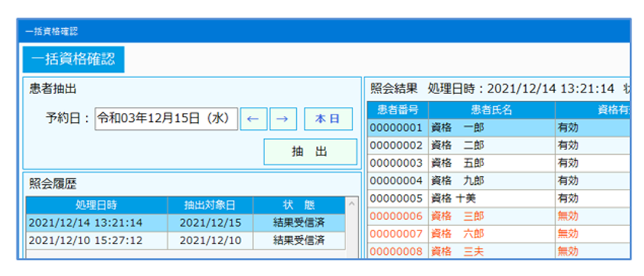Select patient number 00000002

click(x=398, y=145)
